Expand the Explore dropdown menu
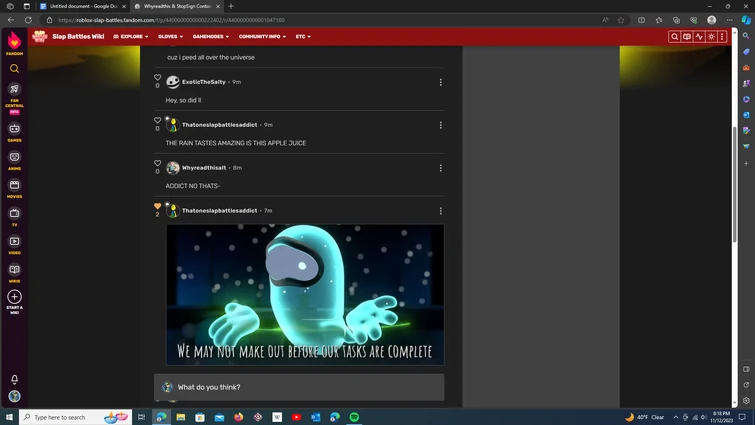755x425 pixels. [x=131, y=37]
